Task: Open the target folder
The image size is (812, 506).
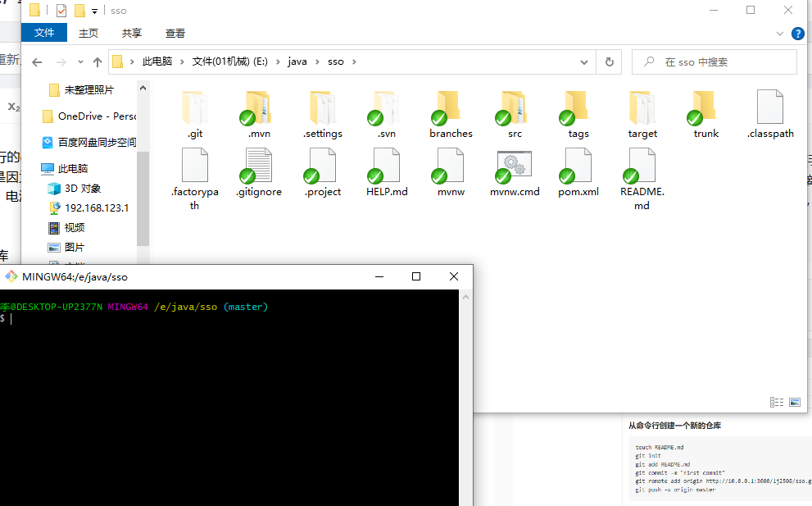Action: click(642, 115)
